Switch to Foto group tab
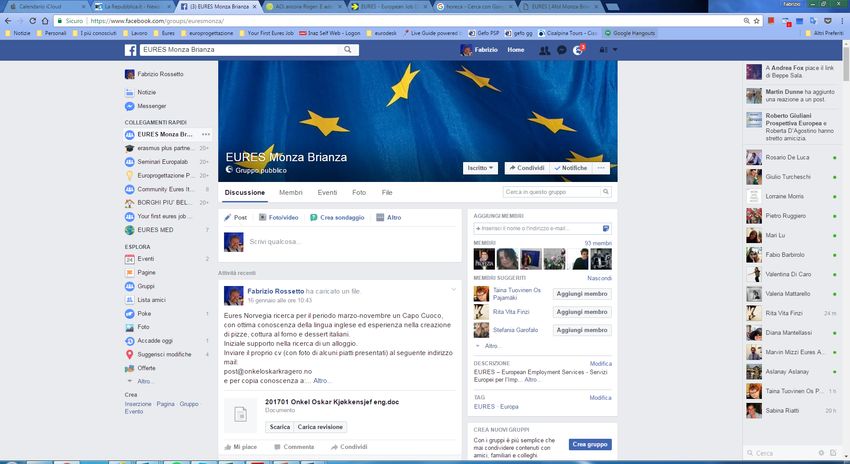 [x=359, y=192]
